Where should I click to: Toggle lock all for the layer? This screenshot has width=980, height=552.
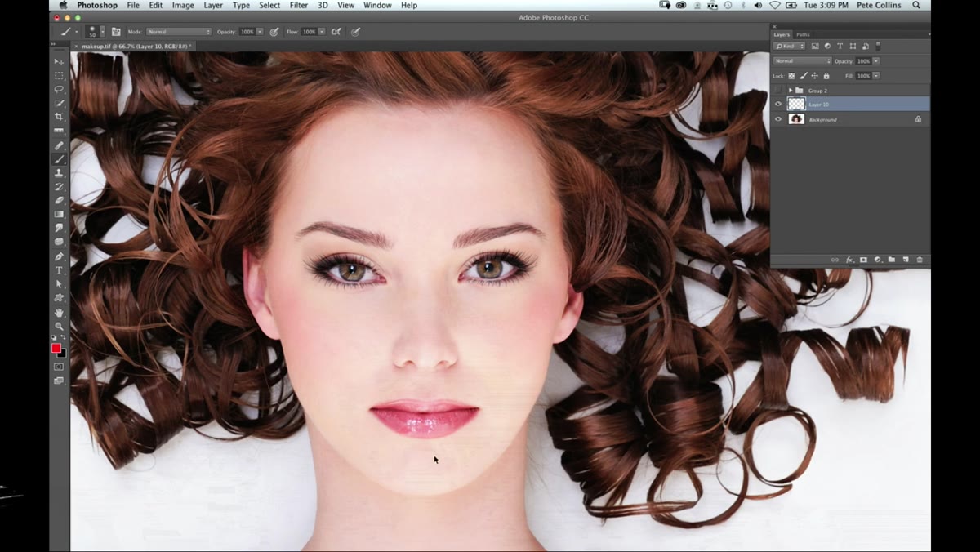[826, 76]
